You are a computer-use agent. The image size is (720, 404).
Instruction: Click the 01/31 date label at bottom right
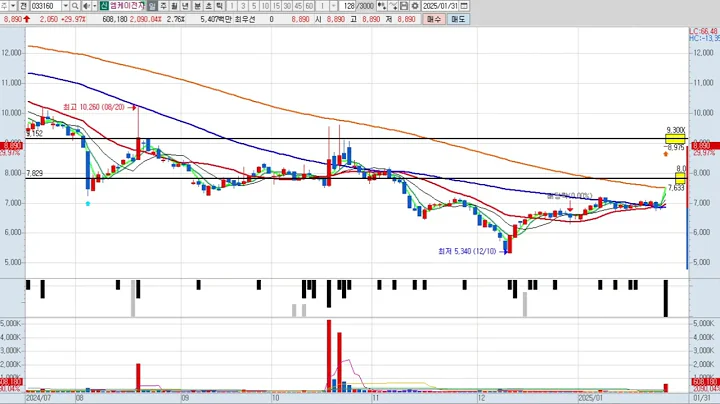[701, 398]
